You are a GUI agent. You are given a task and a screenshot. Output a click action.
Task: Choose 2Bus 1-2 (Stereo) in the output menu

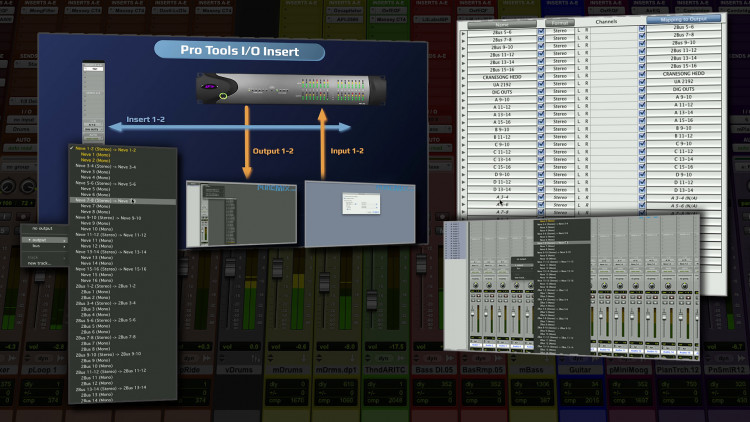point(106,286)
